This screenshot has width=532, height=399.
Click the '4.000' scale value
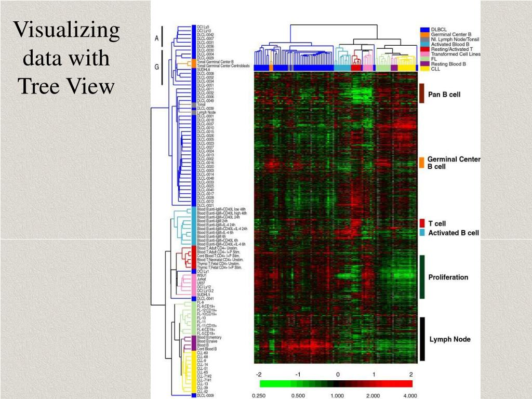pos(410,395)
